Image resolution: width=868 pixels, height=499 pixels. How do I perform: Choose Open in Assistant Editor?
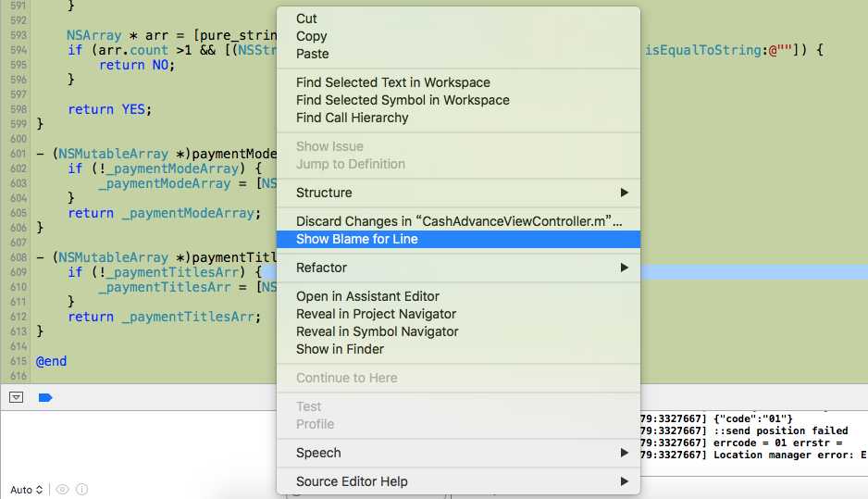click(x=367, y=296)
